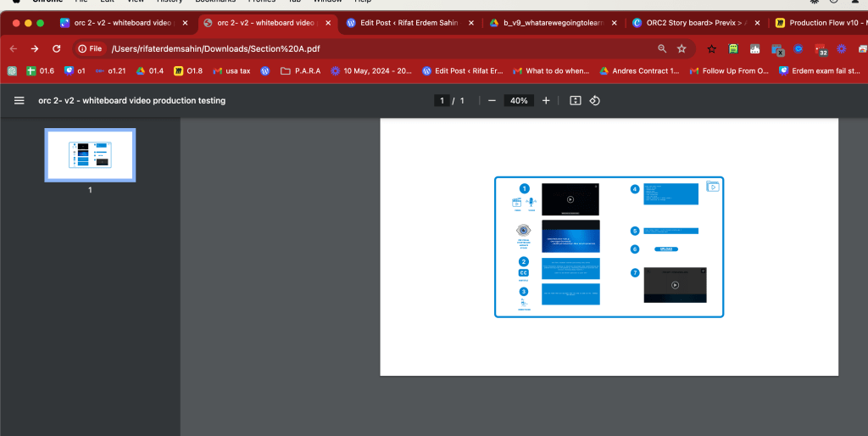This screenshot has height=436, width=868.
Task: Zoom in on the PDF
Action: pyautogui.click(x=546, y=100)
